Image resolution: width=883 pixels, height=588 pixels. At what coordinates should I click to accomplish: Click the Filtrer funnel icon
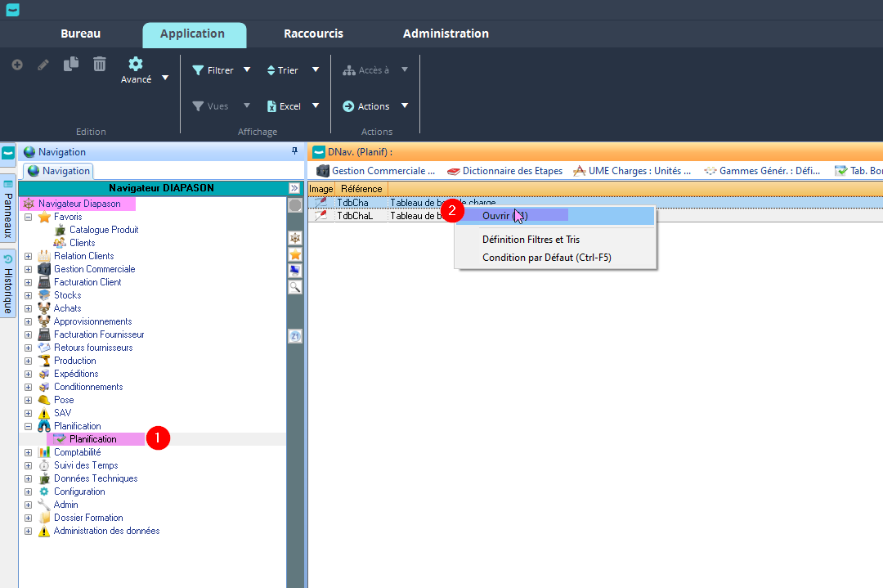tap(198, 70)
